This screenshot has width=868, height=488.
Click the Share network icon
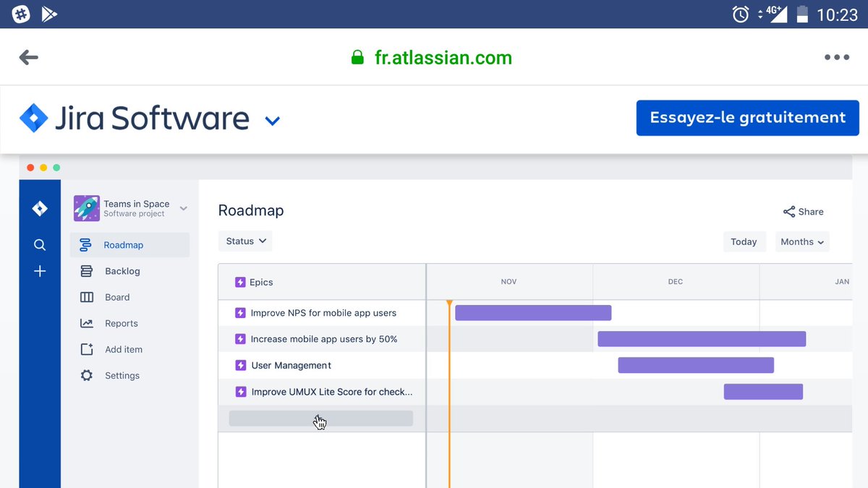tap(789, 212)
